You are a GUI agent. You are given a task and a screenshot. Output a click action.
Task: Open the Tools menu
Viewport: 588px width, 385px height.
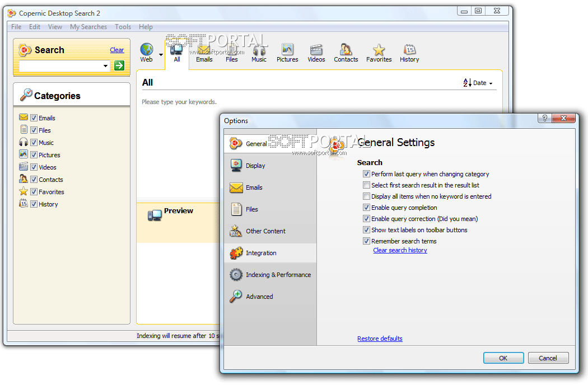[x=123, y=27]
